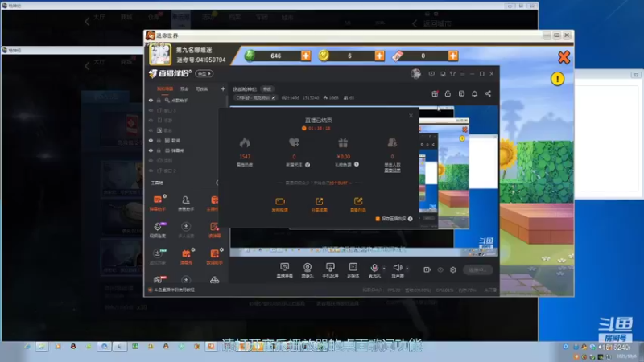Share the room with share icon

coord(489,93)
